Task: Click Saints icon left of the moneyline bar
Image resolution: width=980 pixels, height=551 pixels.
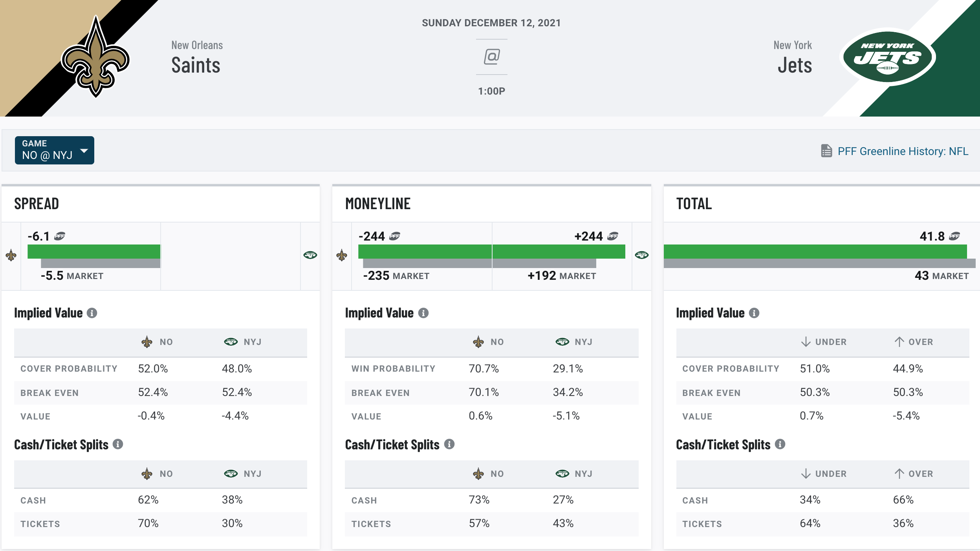Action: click(x=342, y=255)
